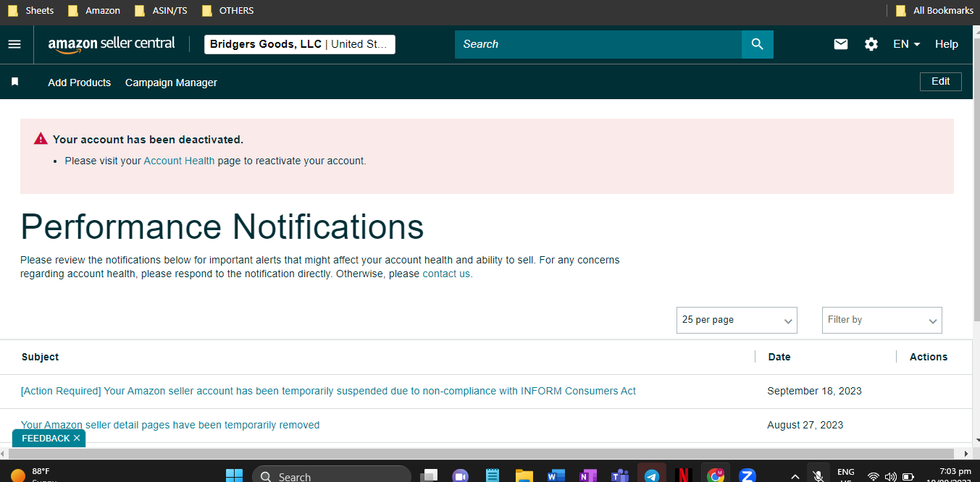Screen dimensions: 980x482
Task: Select the 'August 27, 2023' date cell
Action: click(805, 425)
